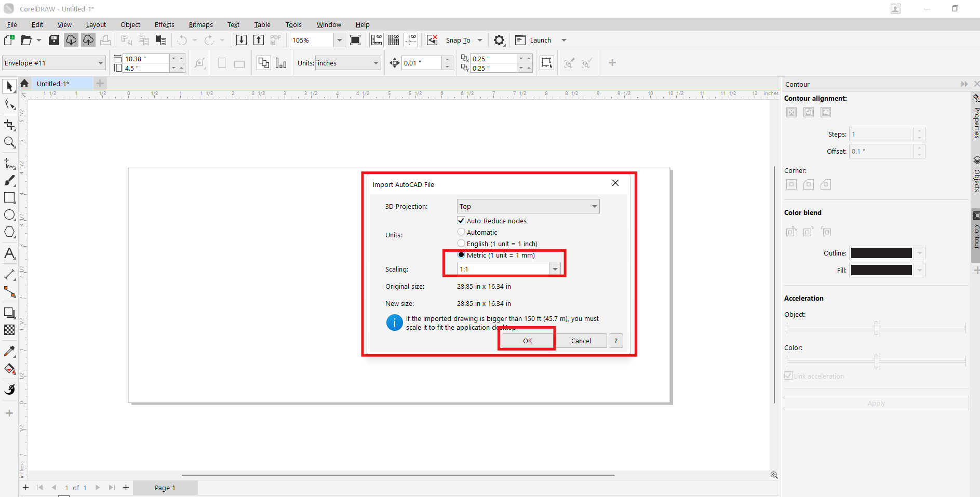The height and width of the screenshot is (497, 980).
Task: Open the Outline color dropdown
Action: point(920,253)
